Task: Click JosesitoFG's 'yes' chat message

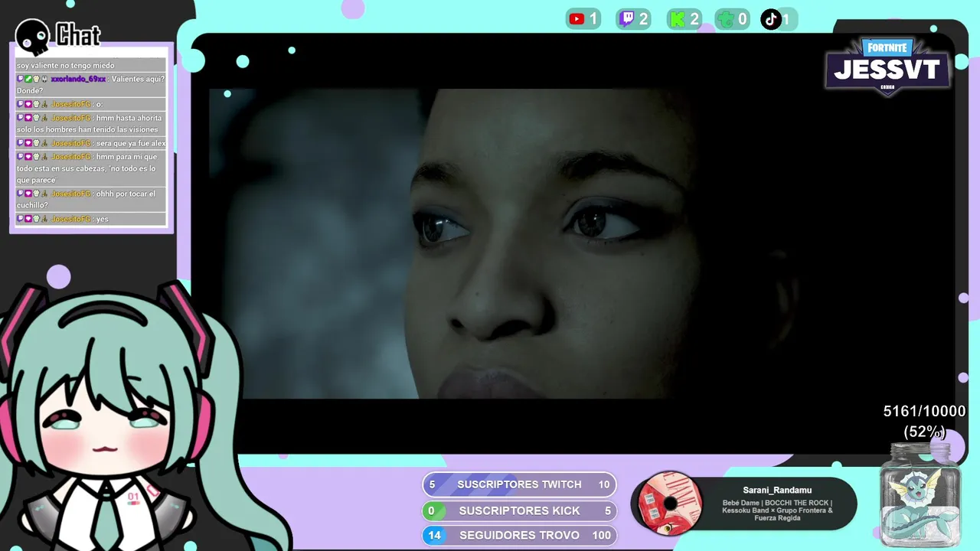Action: click(90, 219)
